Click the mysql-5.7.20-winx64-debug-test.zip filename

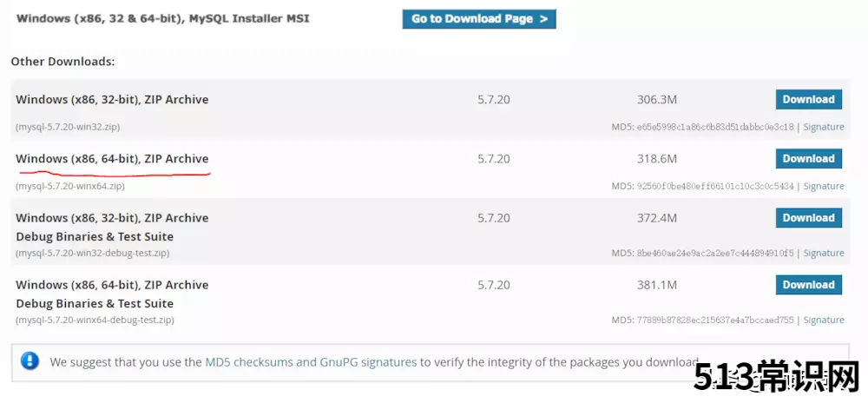[x=95, y=320]
